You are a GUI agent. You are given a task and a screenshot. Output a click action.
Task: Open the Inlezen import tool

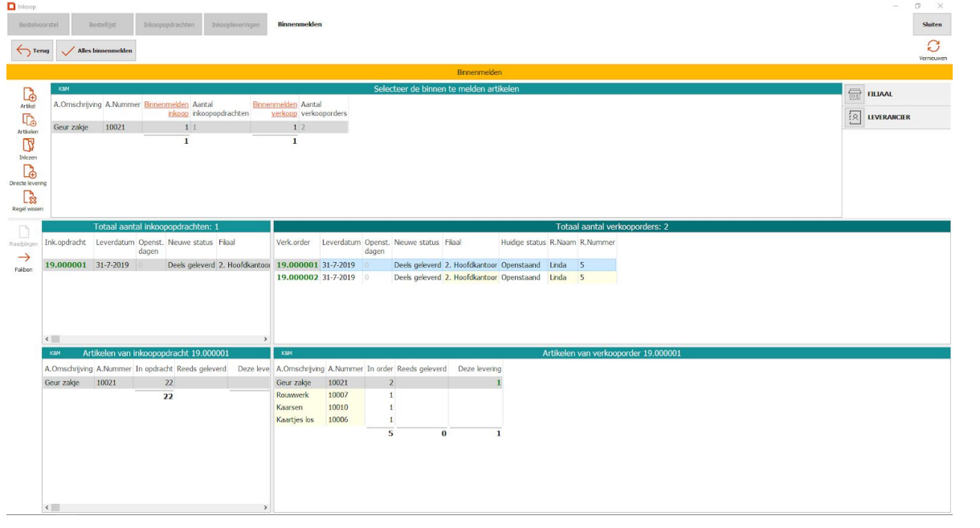(x=29, y=146)
